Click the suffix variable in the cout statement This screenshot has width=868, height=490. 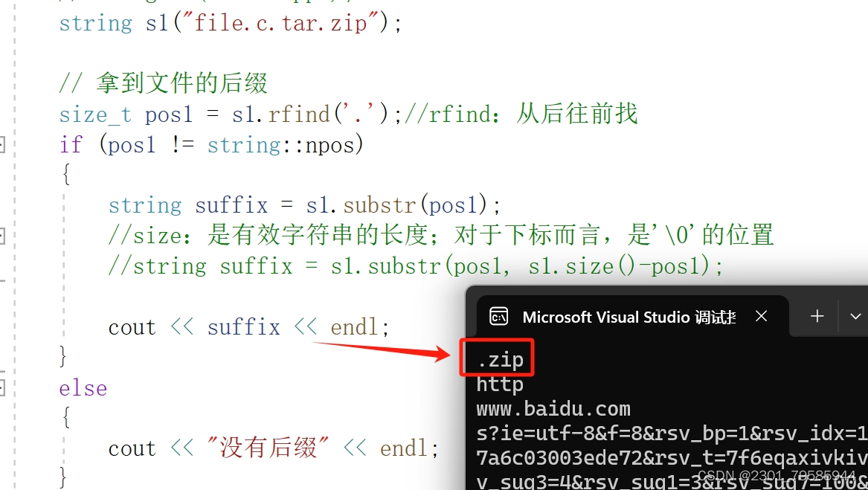[243, 327]
